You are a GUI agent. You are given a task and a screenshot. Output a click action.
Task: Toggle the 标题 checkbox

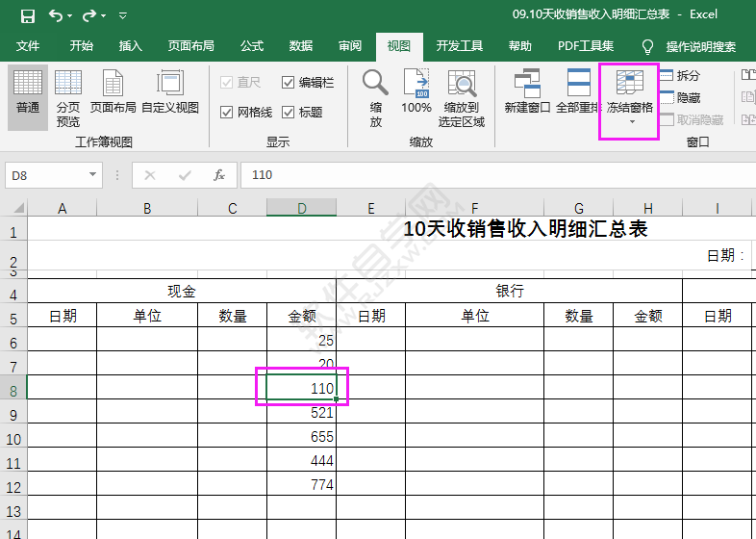coord(288,113)
